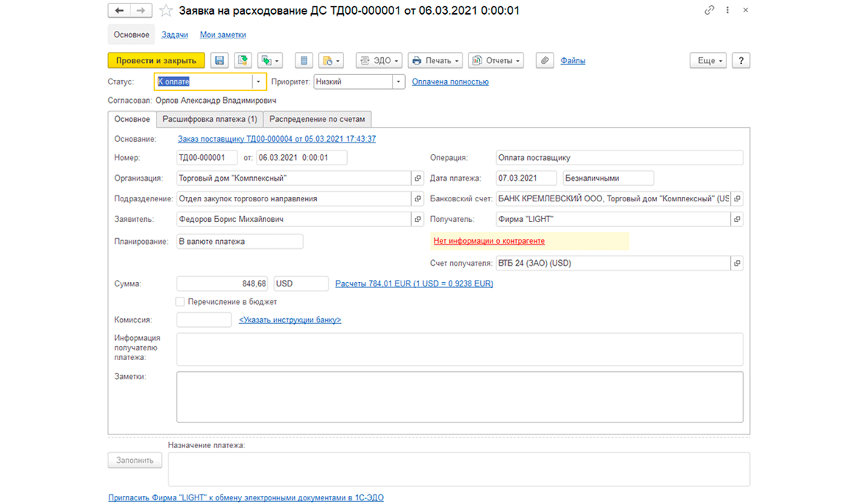The height and width of the screenshot is (504, 858).
Task: Click the save (floppy disk) icon
Action: [219, 60]
